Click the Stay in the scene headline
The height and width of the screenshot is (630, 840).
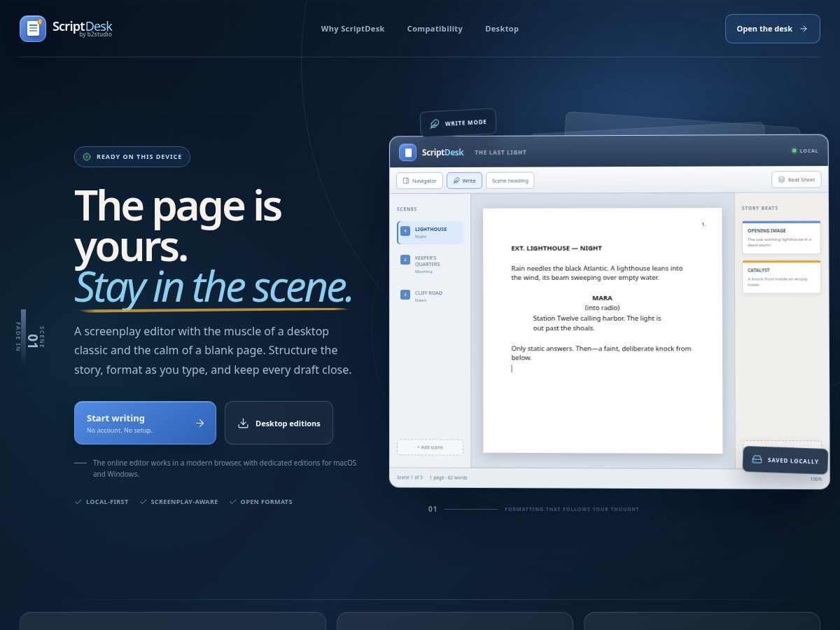pos(213,286)
